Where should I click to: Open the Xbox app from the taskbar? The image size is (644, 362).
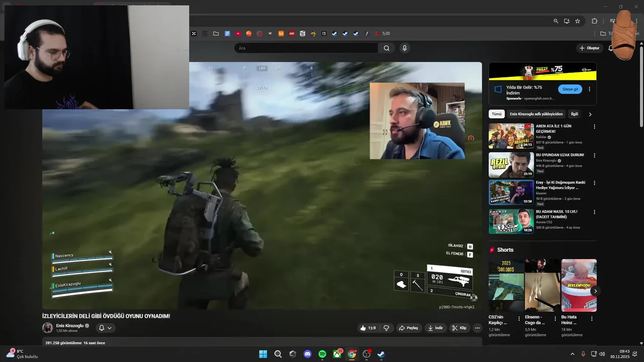[337, 354]
